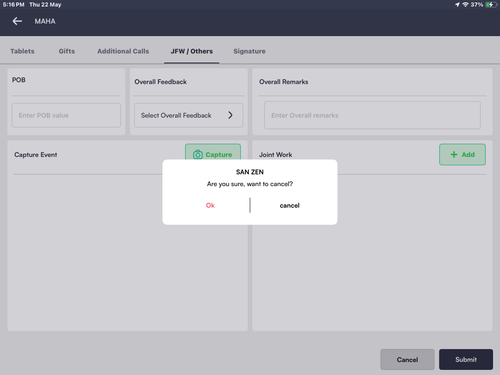Click the time 5:16 PM in status bar
Viewport: 500px width, 375px height.
[x=13, y=5]
